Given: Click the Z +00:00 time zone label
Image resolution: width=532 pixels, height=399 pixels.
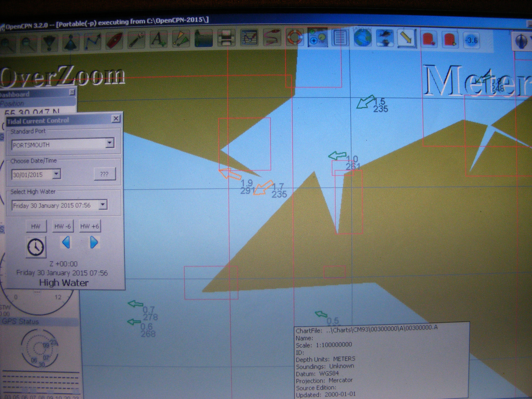Looking at the screenshot, I should (64, 264).
